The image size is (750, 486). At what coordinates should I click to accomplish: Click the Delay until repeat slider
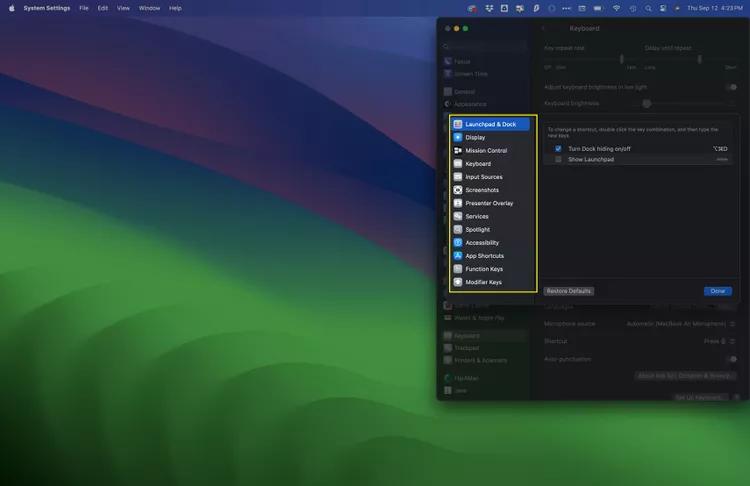coord(691,59)
